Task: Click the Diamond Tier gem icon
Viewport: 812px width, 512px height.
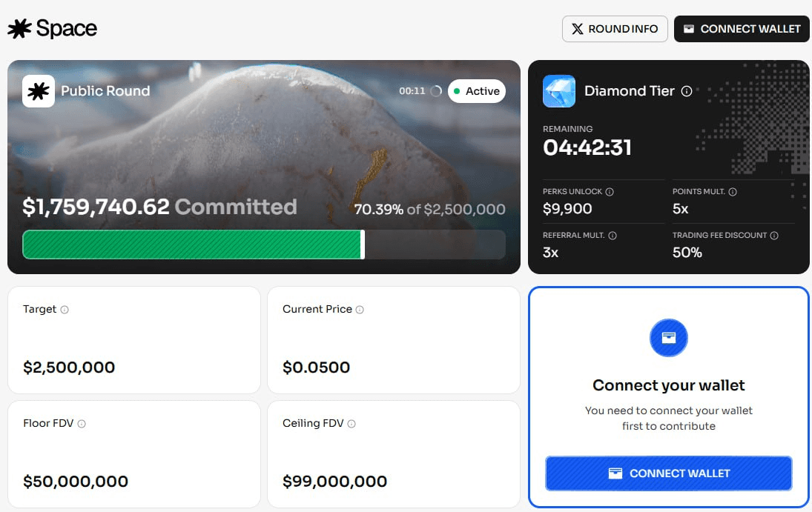Action: click(559, 91)
